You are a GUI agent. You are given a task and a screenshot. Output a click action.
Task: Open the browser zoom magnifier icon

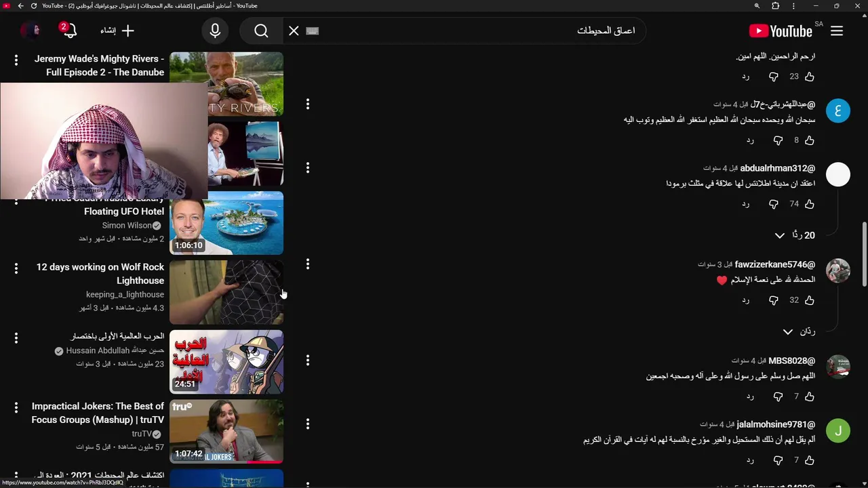pyautogui.click(x=757, y=6)
